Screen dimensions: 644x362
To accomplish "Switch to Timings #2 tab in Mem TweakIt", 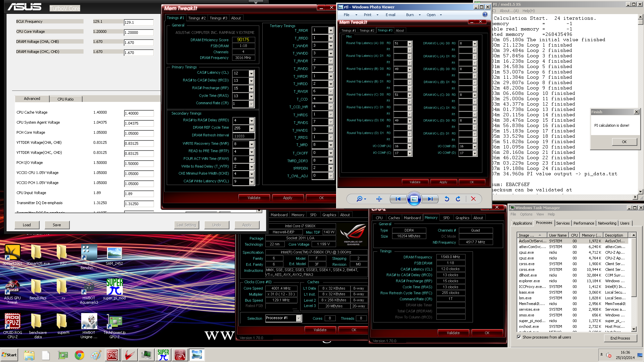I will point(197,18).
